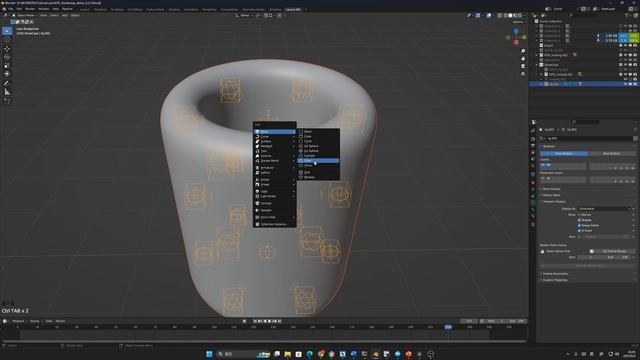The width and height of the screenshot is (640, 360).
Task: Choose Monkey in the Mesh submenu
Action: point(318,177)
